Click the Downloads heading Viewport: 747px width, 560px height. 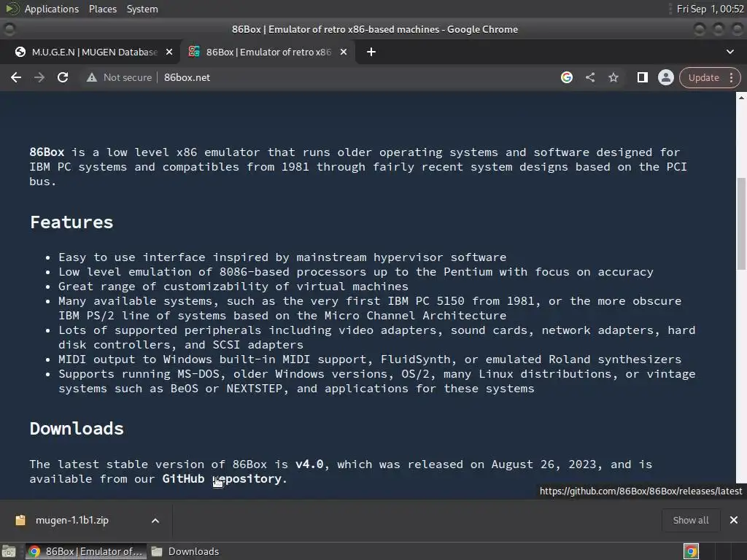[x=77, y=429]
